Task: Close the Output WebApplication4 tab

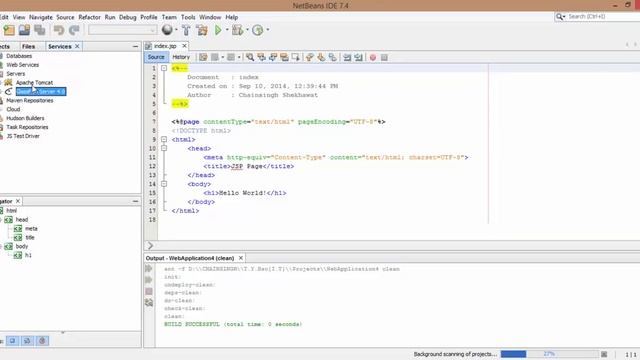Action: pyautogui.click(x=241, y=258)
